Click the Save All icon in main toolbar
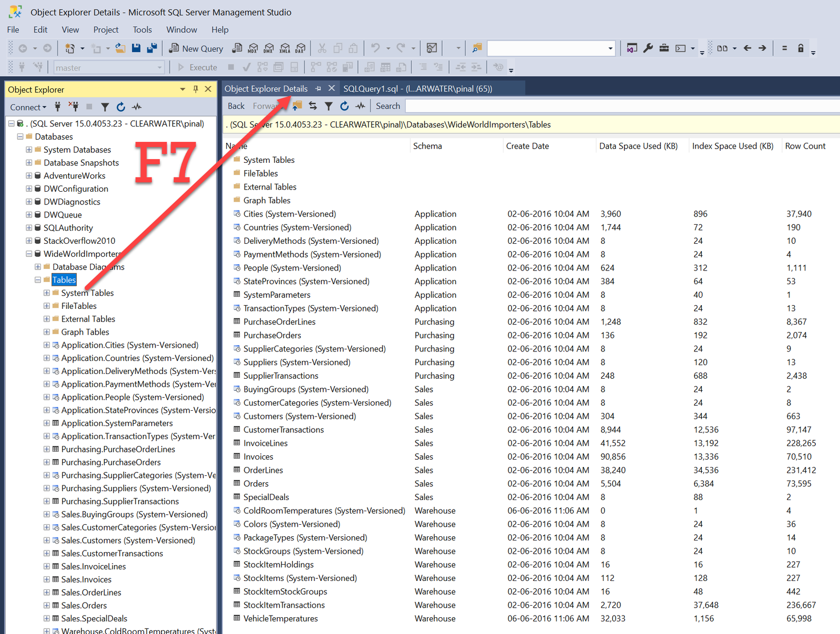Screen dimensions: 840x634 [152, 48]
